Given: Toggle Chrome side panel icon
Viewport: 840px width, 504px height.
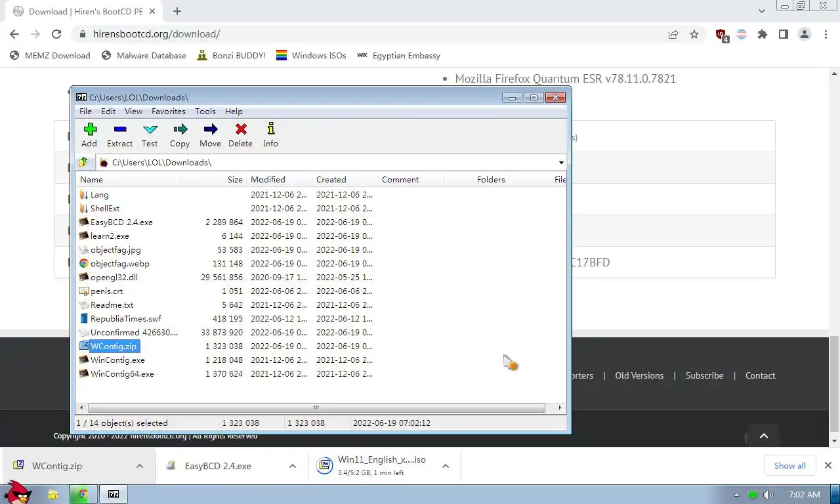Looking at the screenshot, I should pos(784,34).
